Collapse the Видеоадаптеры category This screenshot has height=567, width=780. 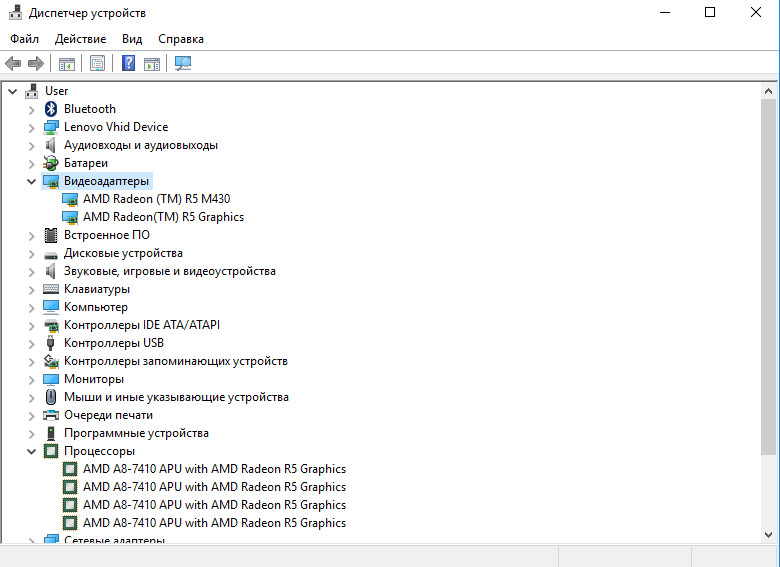tap(31, 182)
